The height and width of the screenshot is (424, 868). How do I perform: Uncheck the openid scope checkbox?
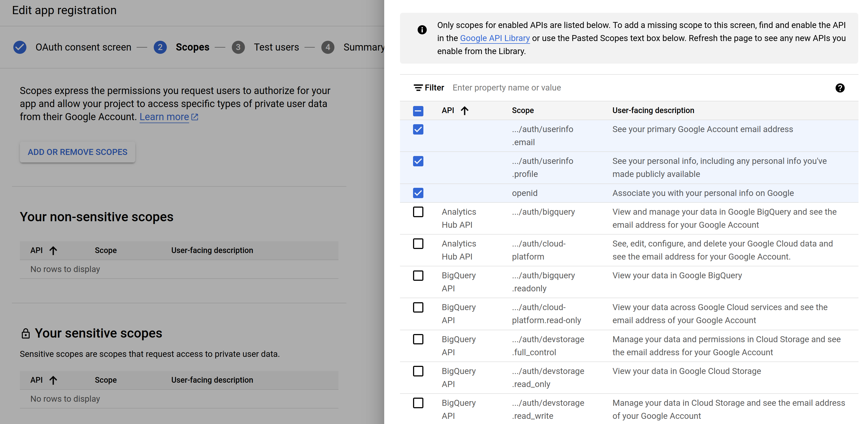pos(418,193)
